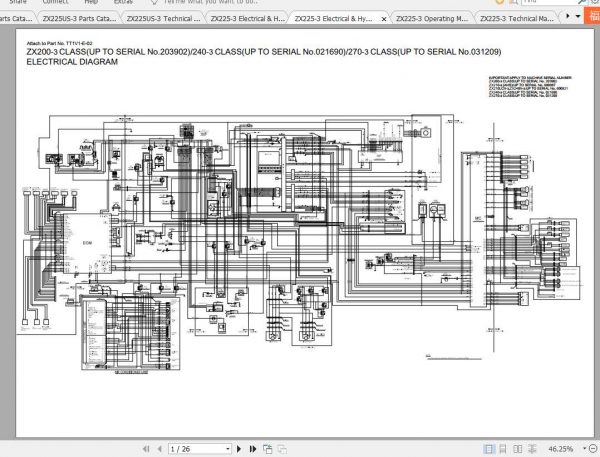Switch to ZX225US-3 Parts Catalog tab
600x457 pixels.
(x=79, y=18)
